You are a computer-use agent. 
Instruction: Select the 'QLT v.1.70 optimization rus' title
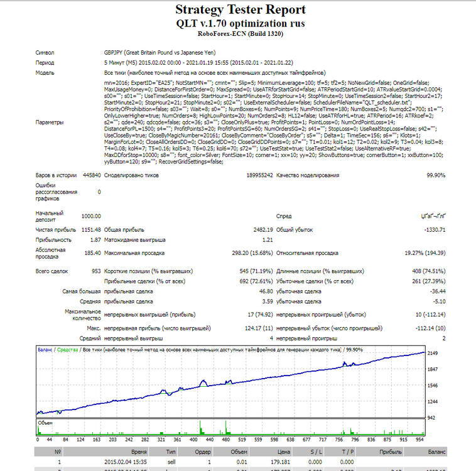(x=241, y=23)
